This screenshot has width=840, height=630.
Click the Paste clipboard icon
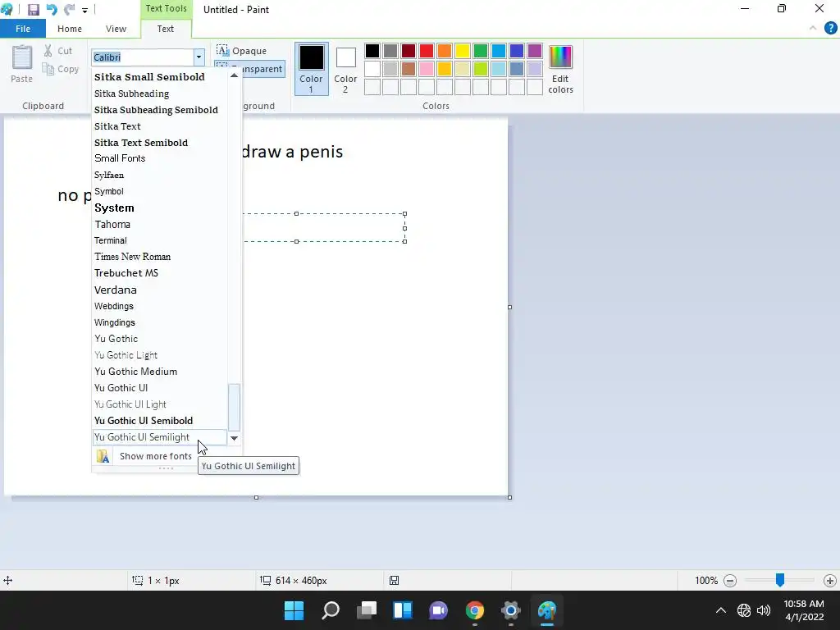22,57
